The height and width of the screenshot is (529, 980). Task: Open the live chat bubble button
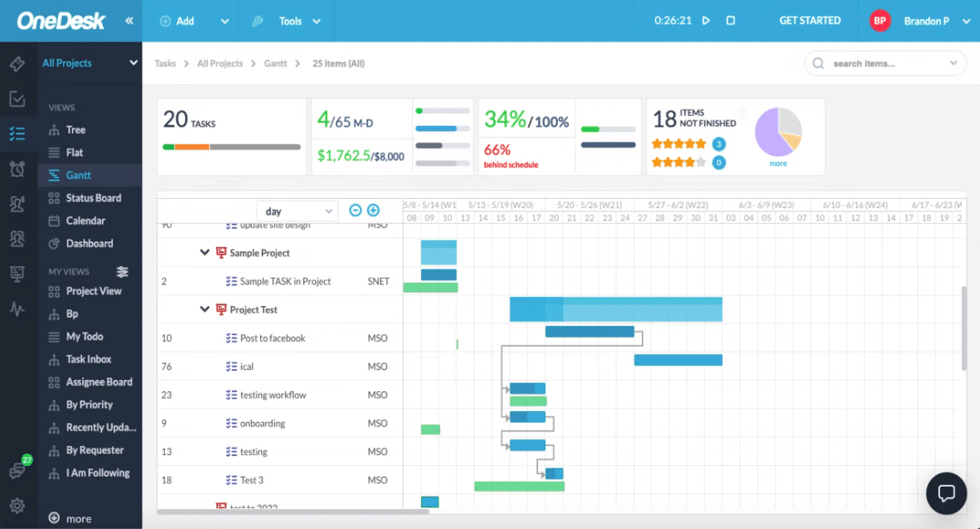click(946, 493)
